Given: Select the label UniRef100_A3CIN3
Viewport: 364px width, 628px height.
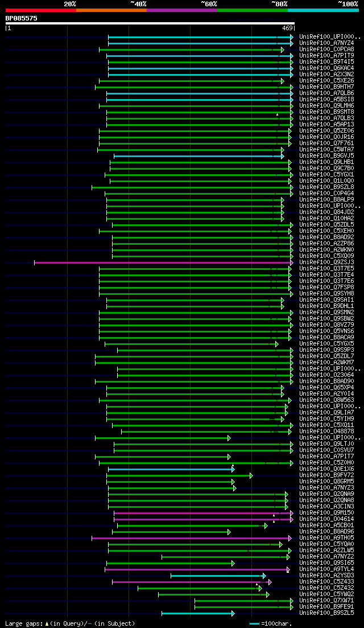Looking at the screenshot, I should pyautogui.click(x=327, y=507).
